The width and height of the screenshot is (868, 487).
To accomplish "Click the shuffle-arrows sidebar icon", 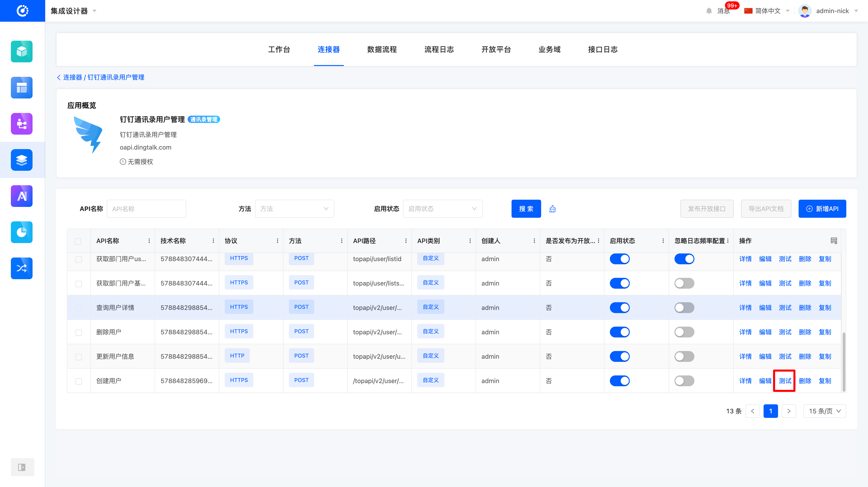I will click(x=21, y=268).
